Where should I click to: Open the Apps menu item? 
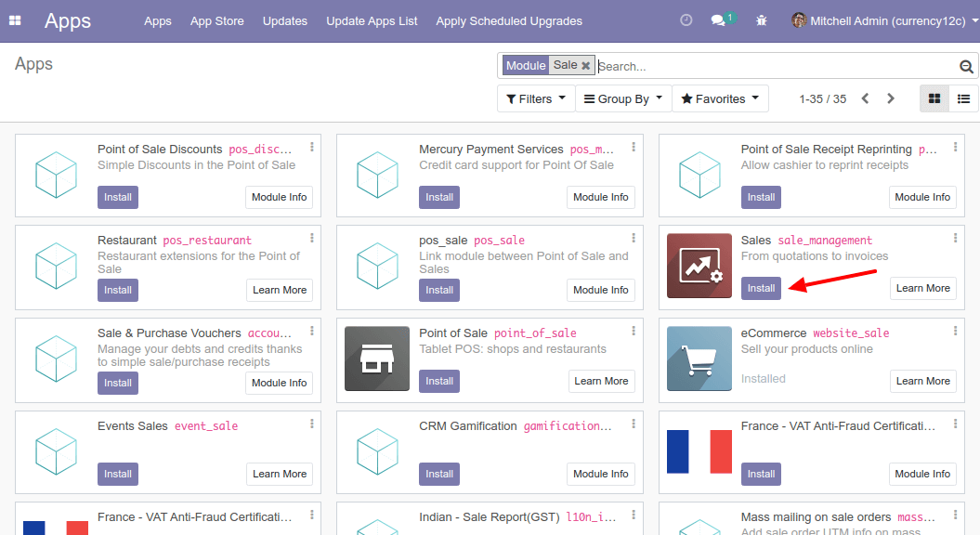(158, 21)
